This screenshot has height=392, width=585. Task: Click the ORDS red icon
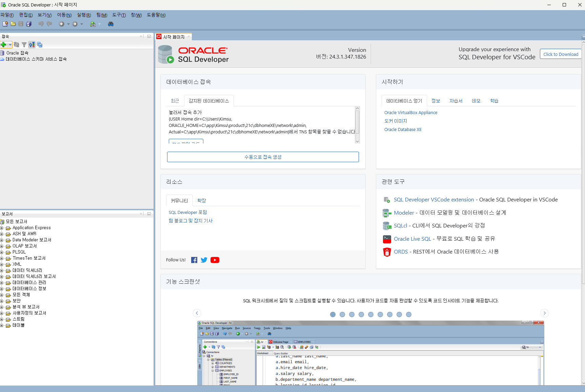tap(387, 252)
